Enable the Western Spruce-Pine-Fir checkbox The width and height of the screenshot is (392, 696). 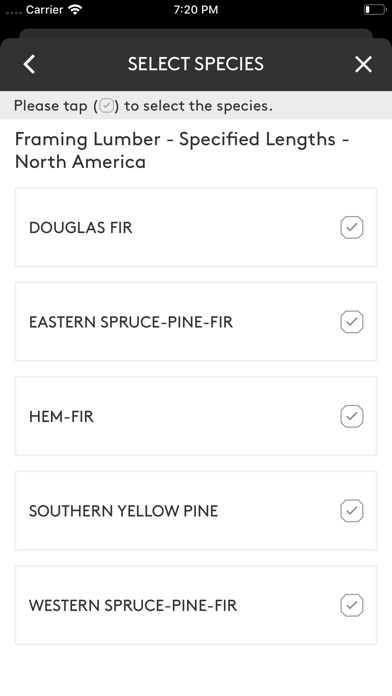(352, 605)
